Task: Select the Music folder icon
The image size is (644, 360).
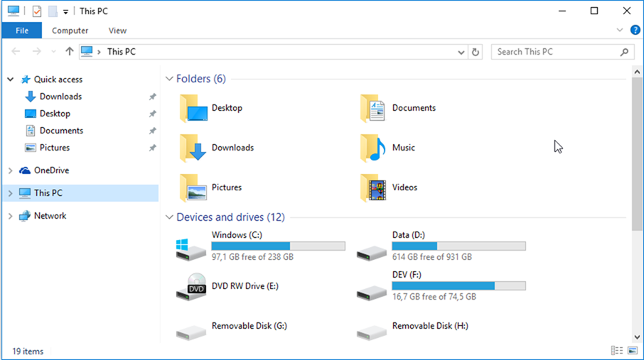Action: (372, 148)
